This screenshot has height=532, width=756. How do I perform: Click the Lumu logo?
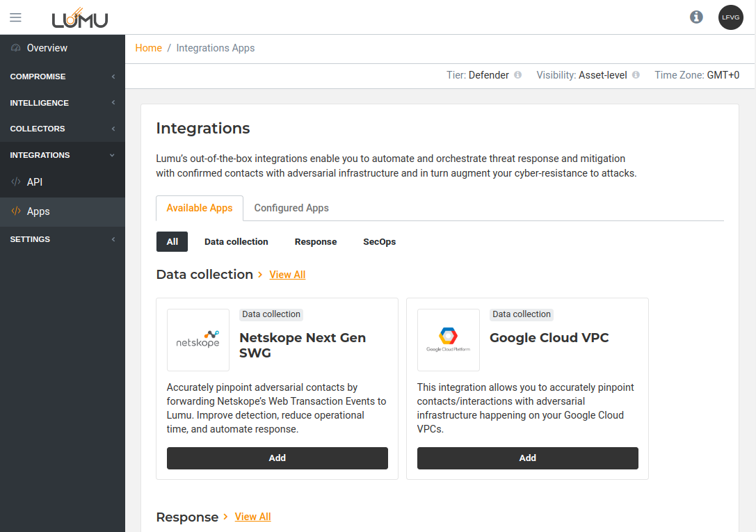pos(80,17)
